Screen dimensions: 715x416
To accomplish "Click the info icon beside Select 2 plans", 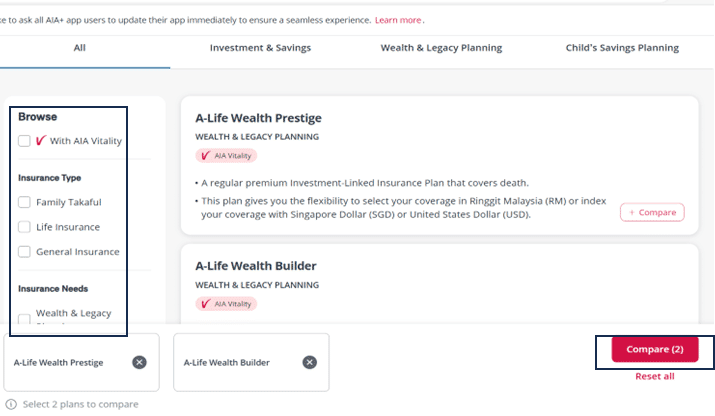I will (x=11, y=404).
